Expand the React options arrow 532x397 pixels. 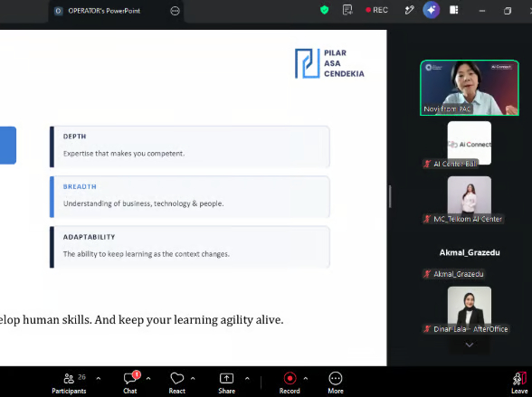coord(193,378)
